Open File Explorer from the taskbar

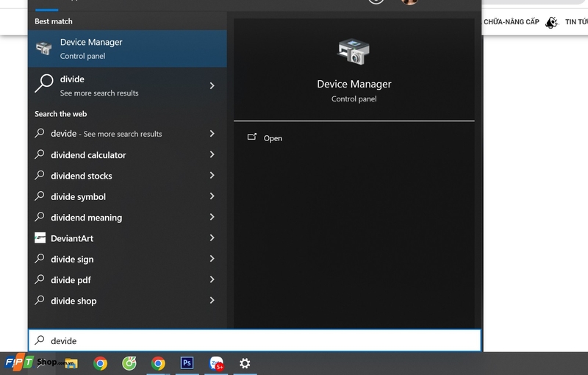tap(71, 363)
